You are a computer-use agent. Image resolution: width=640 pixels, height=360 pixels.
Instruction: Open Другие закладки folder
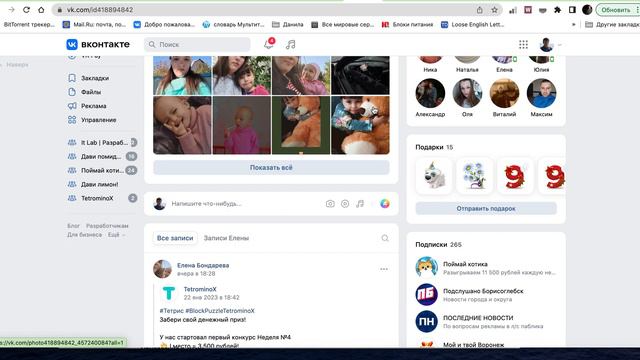pyautogui.click(x=612, y=24)
